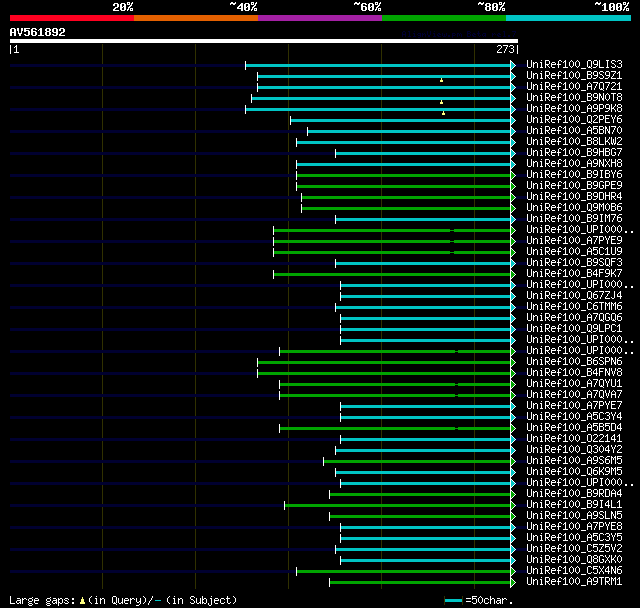The width and height of the screenshot is (640, 608).
Task: Click the UniRef100_Q67ZJ4 label
Action: click(574, 296)
